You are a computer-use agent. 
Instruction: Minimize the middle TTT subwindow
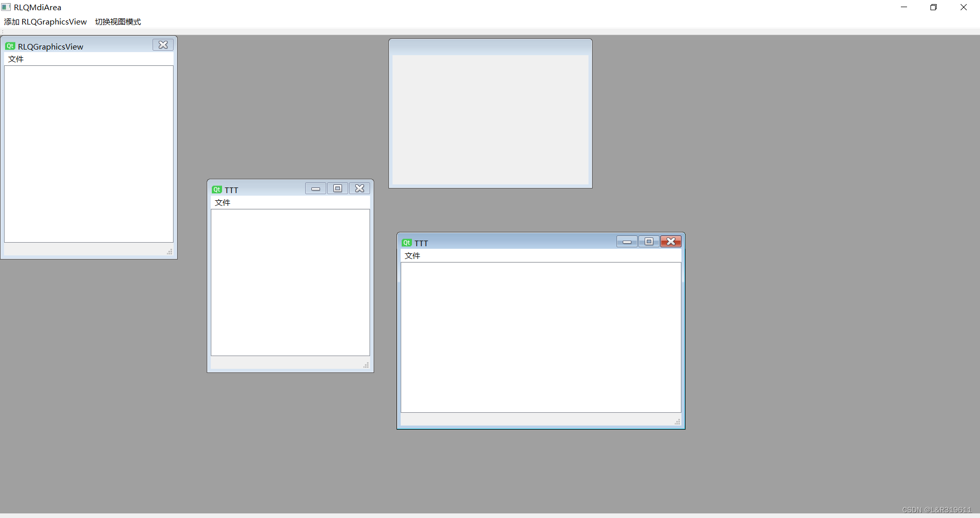pyautogui.click(x=315, y=189)
